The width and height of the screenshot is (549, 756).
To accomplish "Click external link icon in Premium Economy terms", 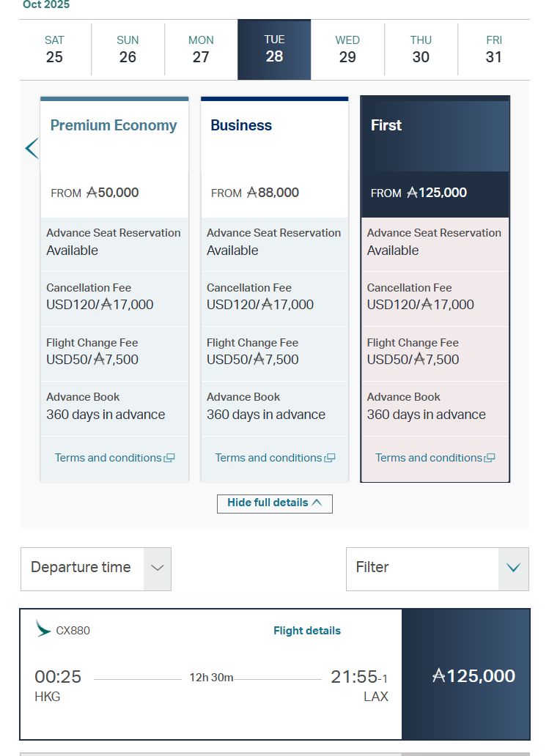I will tap(169, 459).
